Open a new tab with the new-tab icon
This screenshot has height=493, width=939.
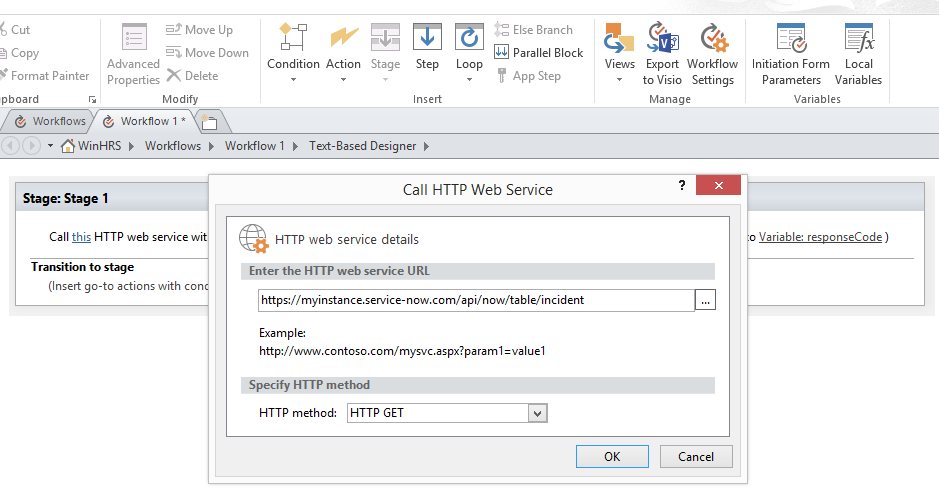tap(209, 122)
